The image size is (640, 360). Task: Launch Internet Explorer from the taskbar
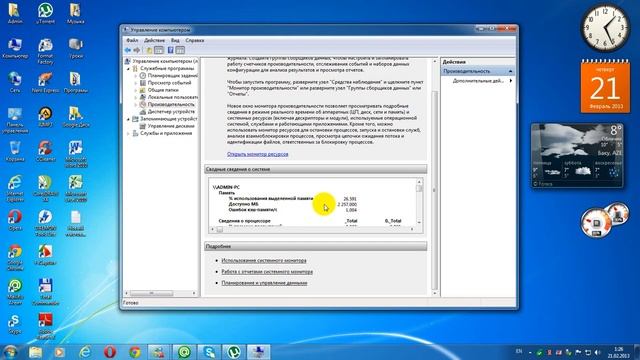tap(85, 351)
